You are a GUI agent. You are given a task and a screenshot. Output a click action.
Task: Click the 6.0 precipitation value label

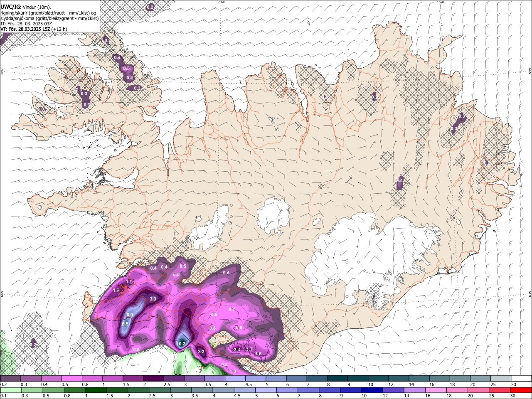point(130,315)
